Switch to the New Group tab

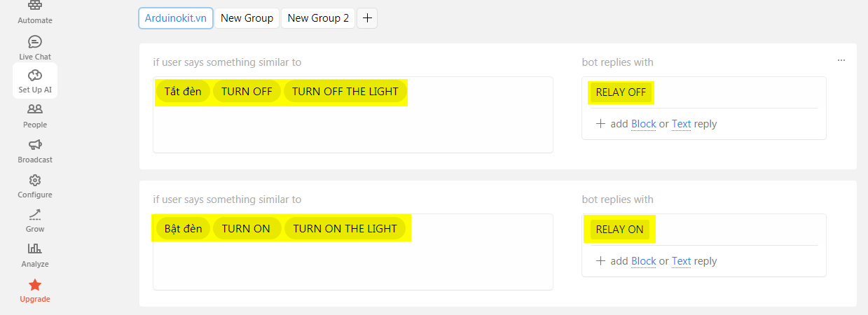(x=247, y=18)
